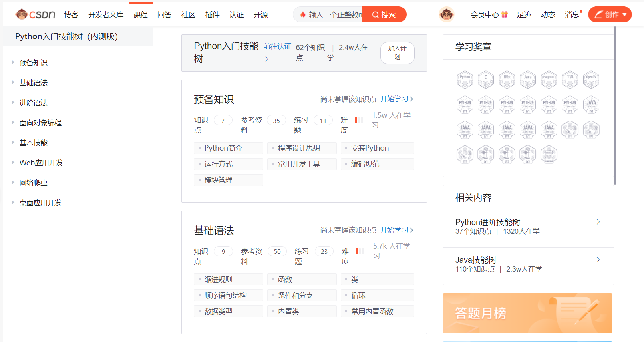Image resolution: width=644 pixels, height=342 pixels.
Task: Open the 常用内置函数 knowledge point
Action: pyautogui.click(x=377, y=311)
